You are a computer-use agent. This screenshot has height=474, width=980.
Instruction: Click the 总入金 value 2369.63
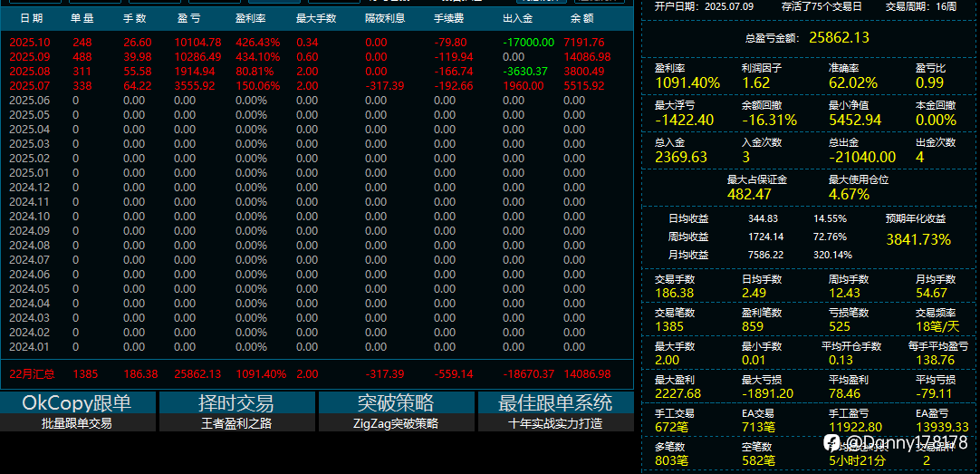click(x=680, y=156)
